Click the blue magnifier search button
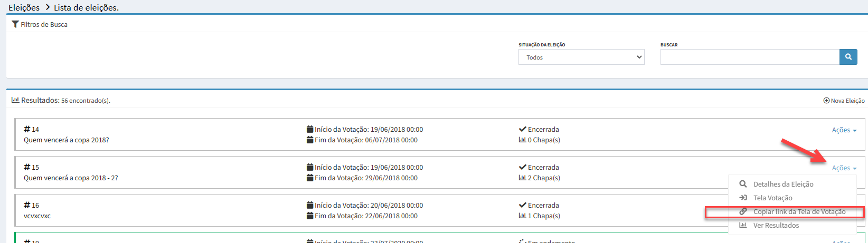868x243 pixels. pyautogui.click(x=848, y=57)
